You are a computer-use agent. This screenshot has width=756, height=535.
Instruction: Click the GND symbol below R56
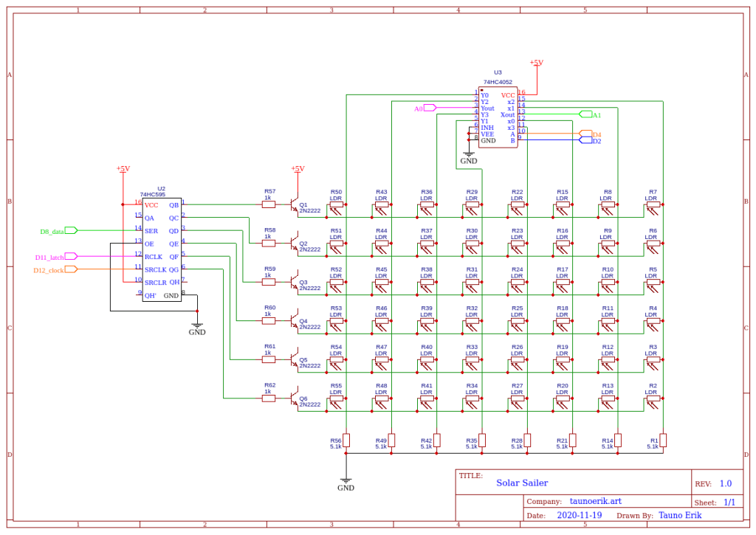point(346,483)
